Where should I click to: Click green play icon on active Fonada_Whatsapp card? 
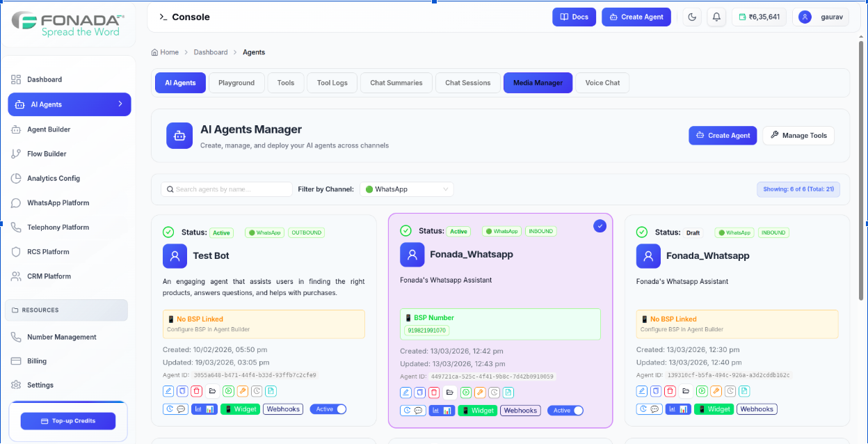pos(465,393)
